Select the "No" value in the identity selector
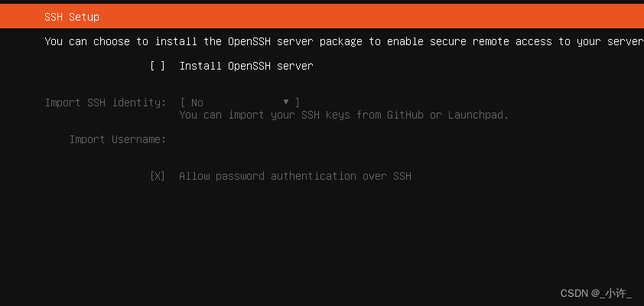 (x=197, y=102)
